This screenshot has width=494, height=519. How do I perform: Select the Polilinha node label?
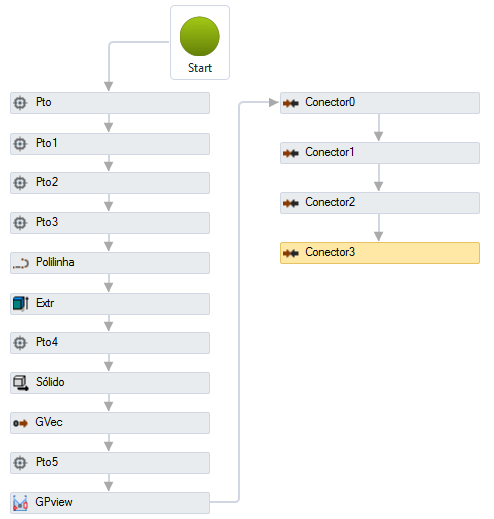(55, 262)
